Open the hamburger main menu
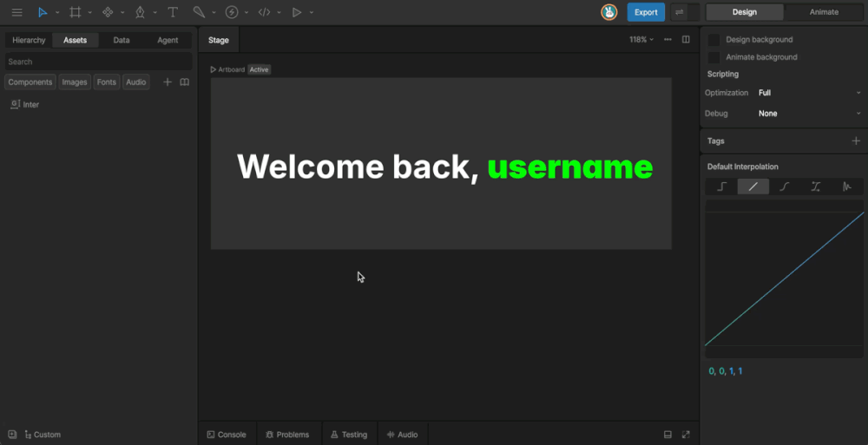The height and width of the screenshot is (445, 868). (17, 12)
